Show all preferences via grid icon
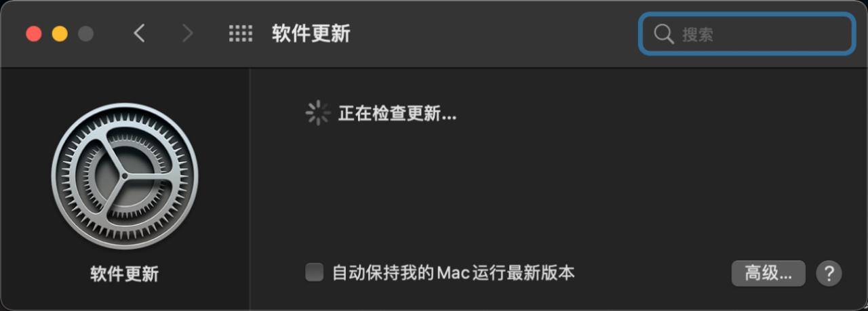Viewport: 868px width, 311px height. pyautogui.click(x=241, y=33)
